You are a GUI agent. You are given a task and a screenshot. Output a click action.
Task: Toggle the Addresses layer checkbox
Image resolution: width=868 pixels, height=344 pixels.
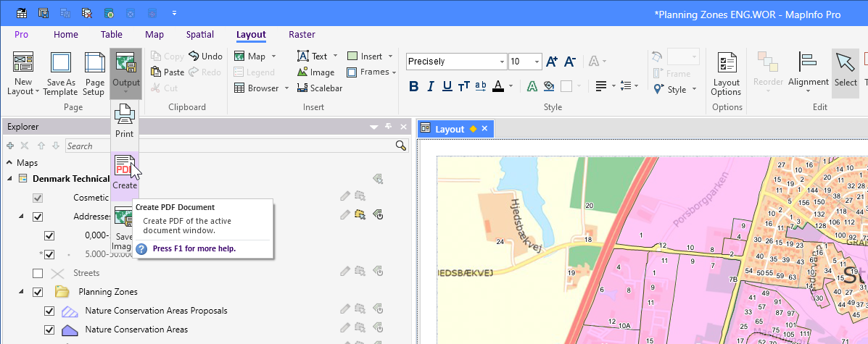[38, 217]
